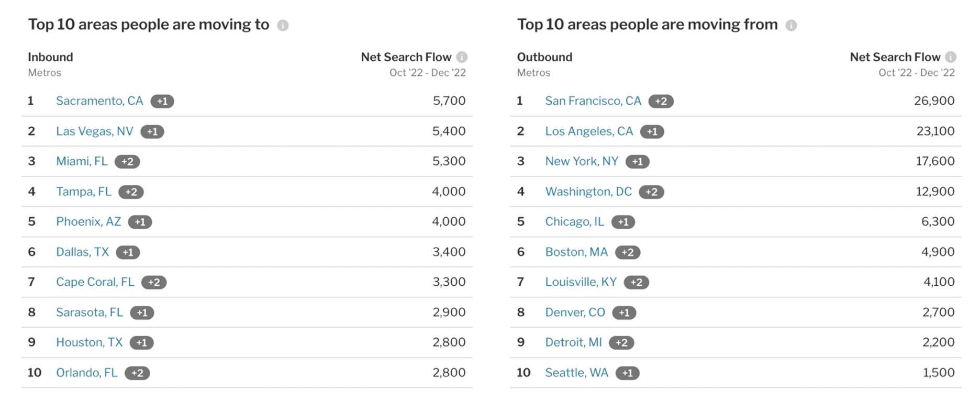The width and height of the screenshot is (980, 402).
Task: Expand the +1 badge beside Sacramento, CA
Action: 162,101
